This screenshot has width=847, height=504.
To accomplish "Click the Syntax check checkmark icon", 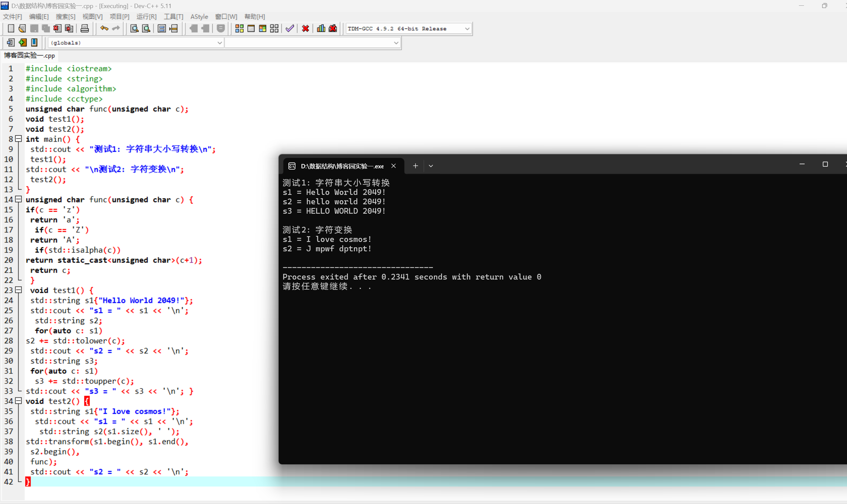I will (289, 29).
